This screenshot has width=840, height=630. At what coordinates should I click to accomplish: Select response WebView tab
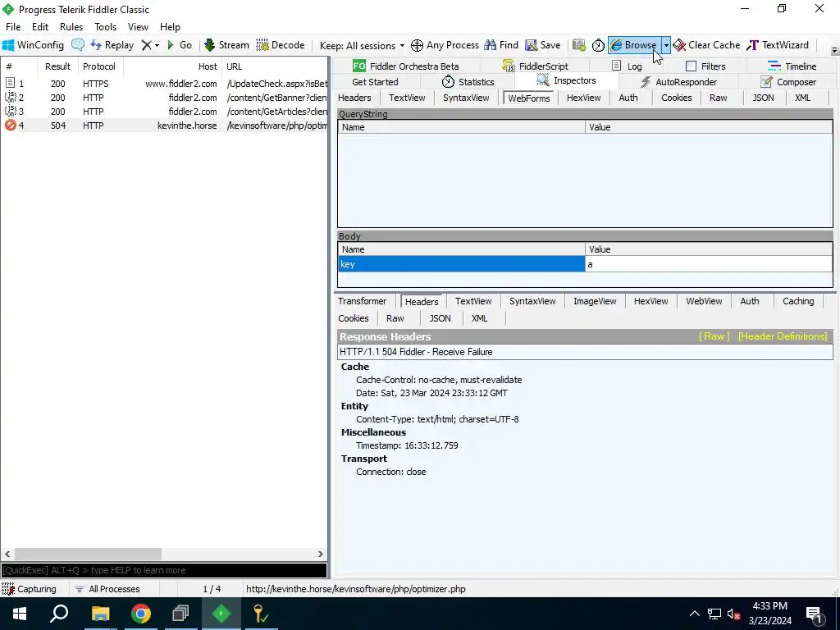(x=704, y=301)
